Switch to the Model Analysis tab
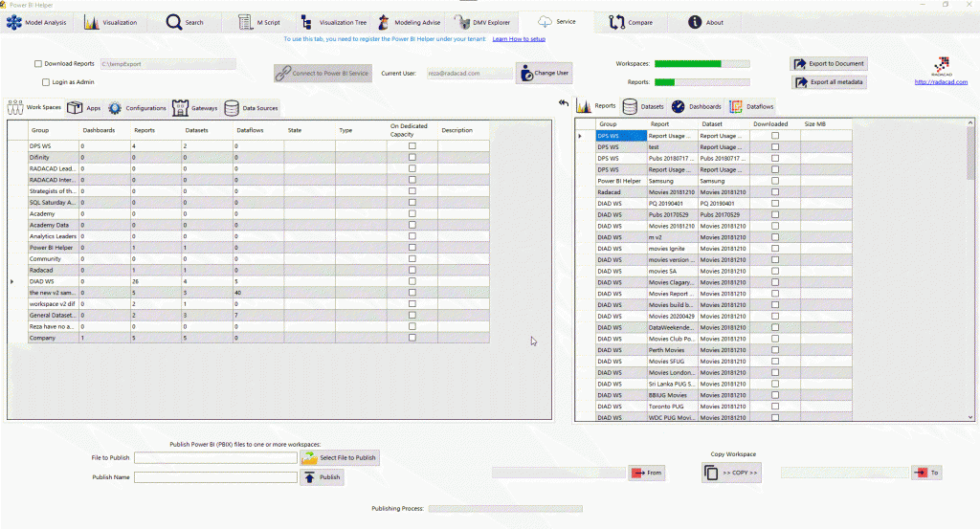Image resolution: width=980 pixels, height=529 pixels. pos(37,22)
